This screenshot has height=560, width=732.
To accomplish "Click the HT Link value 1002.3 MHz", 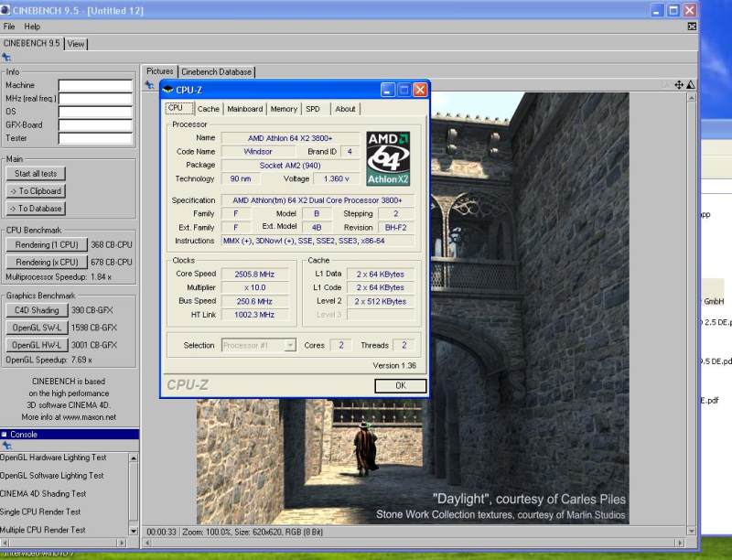I will [255, 315].
